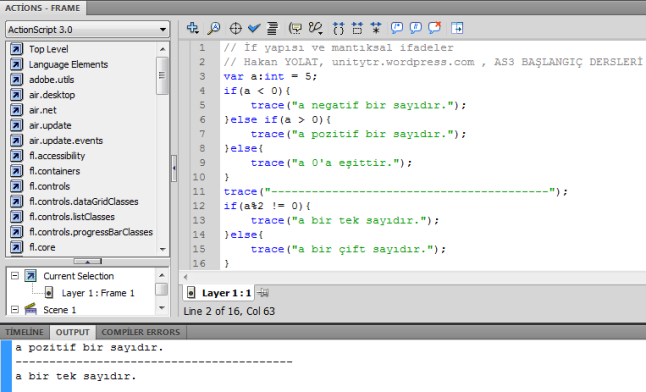Switch to the TIMELINE tab

[x=24, y=332]
